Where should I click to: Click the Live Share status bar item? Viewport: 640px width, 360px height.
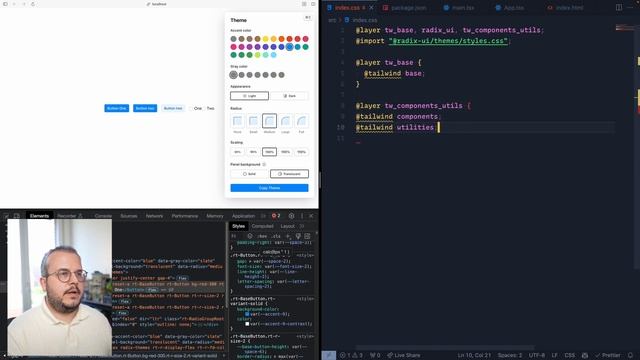click(x=404, y=356)
